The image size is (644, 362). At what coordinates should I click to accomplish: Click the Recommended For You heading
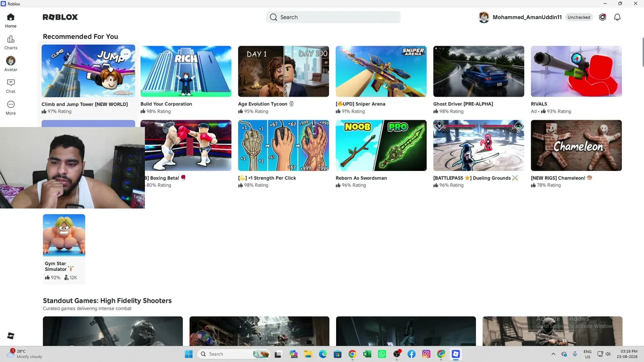80,37
